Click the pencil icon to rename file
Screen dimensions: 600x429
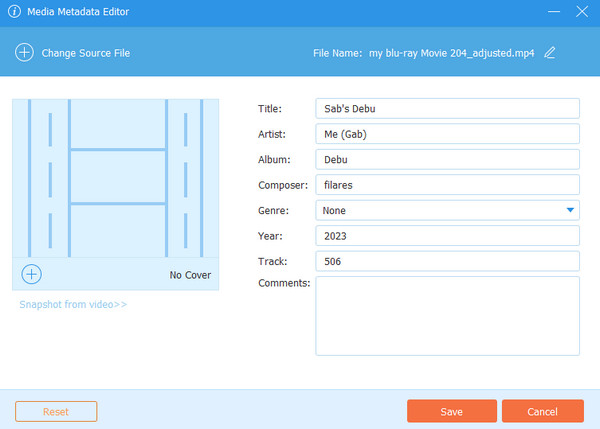pyautogui.click(x=550, y=52)
